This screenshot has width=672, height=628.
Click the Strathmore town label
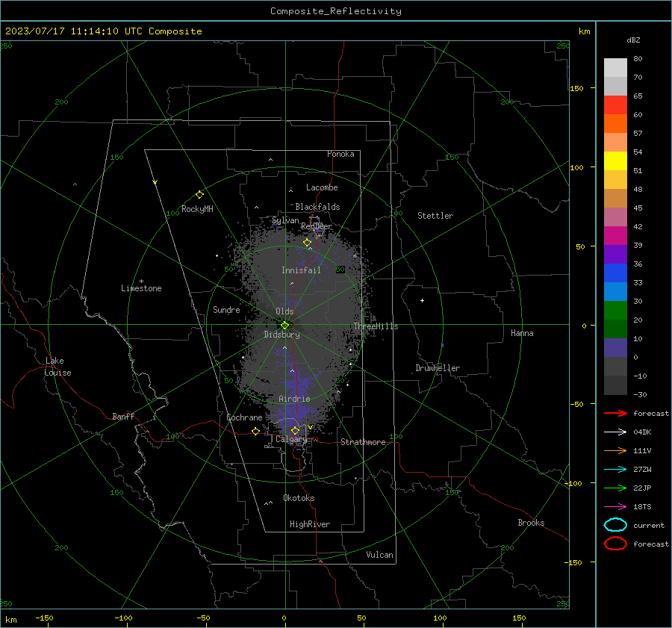[x=363, y=442]
